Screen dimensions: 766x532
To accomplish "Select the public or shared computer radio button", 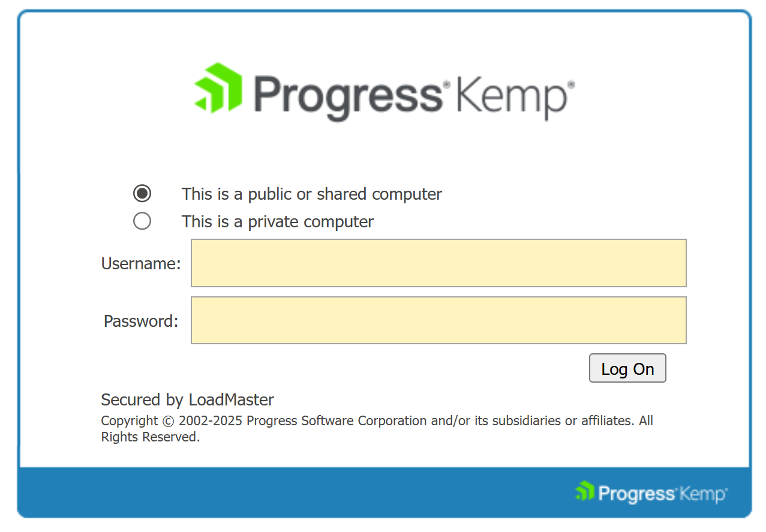I will point(142,194).
